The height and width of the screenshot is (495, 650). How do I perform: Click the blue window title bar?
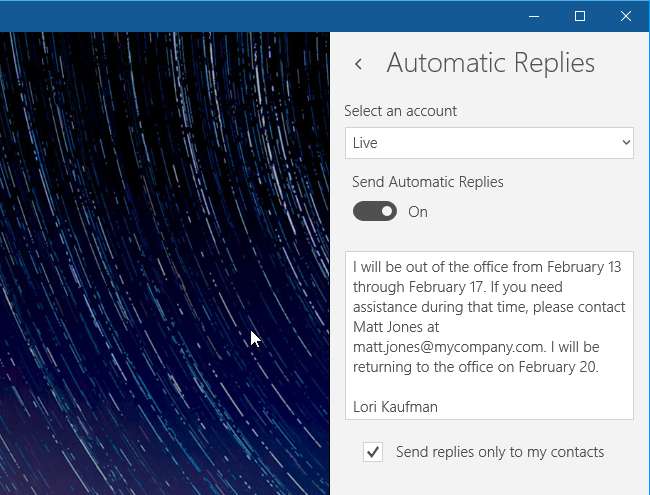[x=250, y=15]
